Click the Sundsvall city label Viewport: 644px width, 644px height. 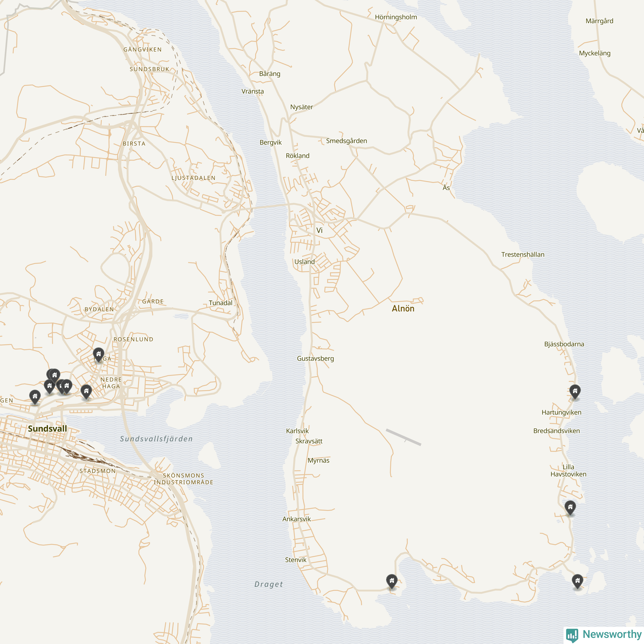47,429
